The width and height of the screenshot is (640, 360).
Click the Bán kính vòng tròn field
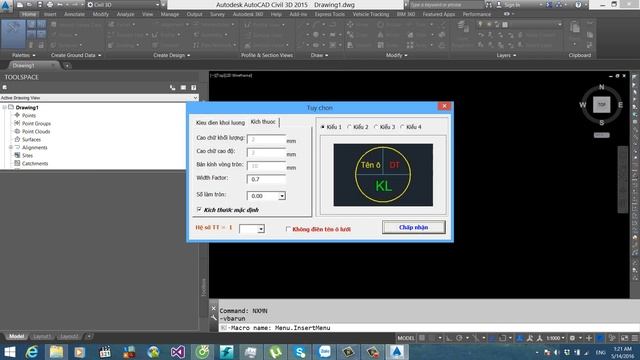266,166
